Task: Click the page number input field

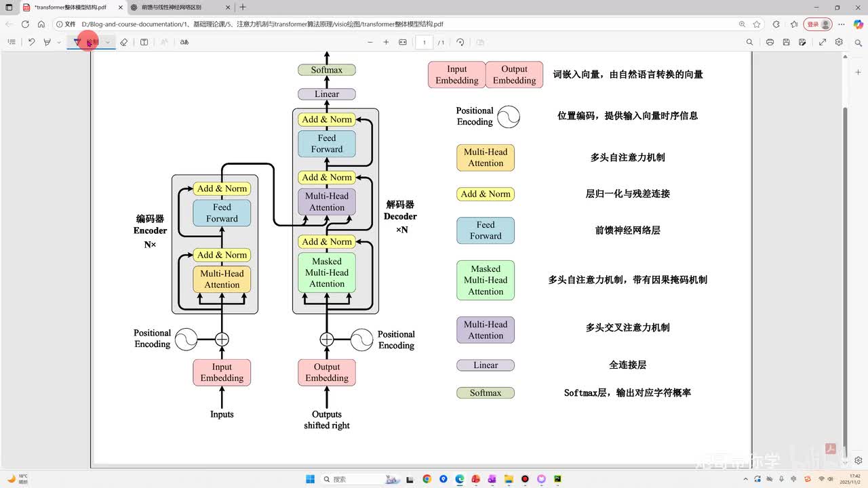Action: pyautogui.click(x=425, y=42)
